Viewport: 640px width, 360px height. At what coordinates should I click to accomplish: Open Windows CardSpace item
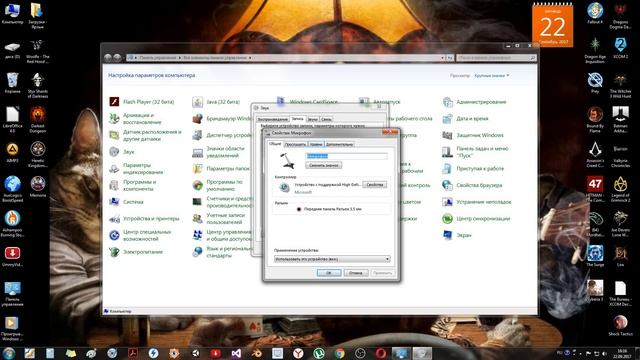(x=308, y=101)
